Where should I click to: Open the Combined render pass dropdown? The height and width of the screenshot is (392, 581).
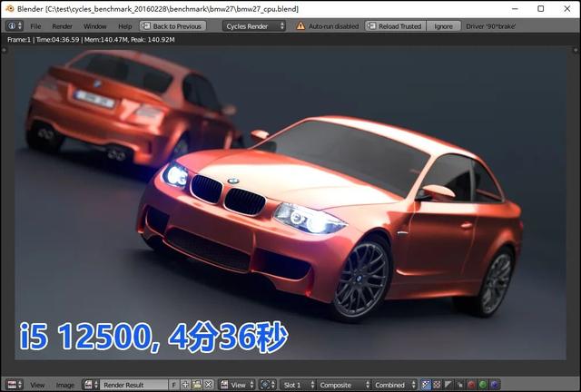[395, 385]
